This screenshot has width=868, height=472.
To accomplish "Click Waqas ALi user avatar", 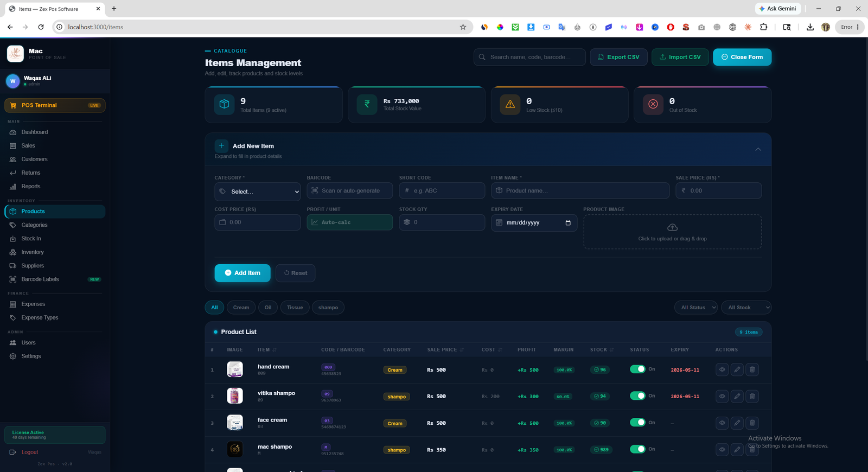I will point(12,81).
